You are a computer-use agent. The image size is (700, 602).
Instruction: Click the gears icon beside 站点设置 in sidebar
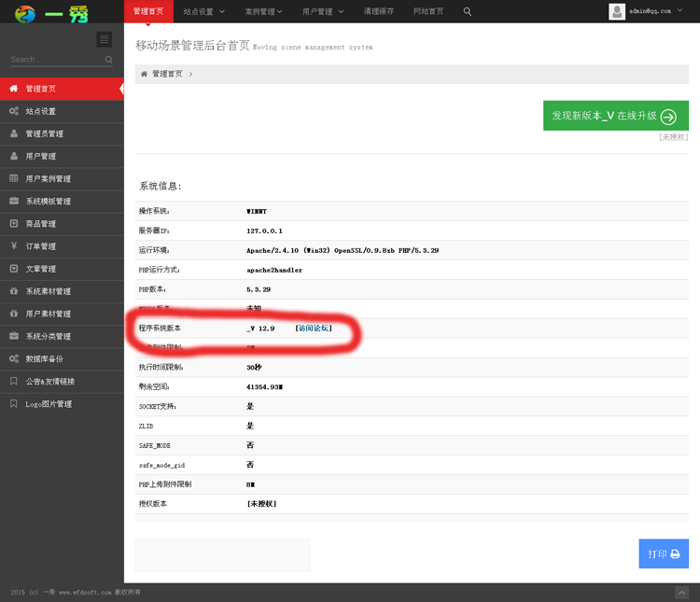coord(14,111)
